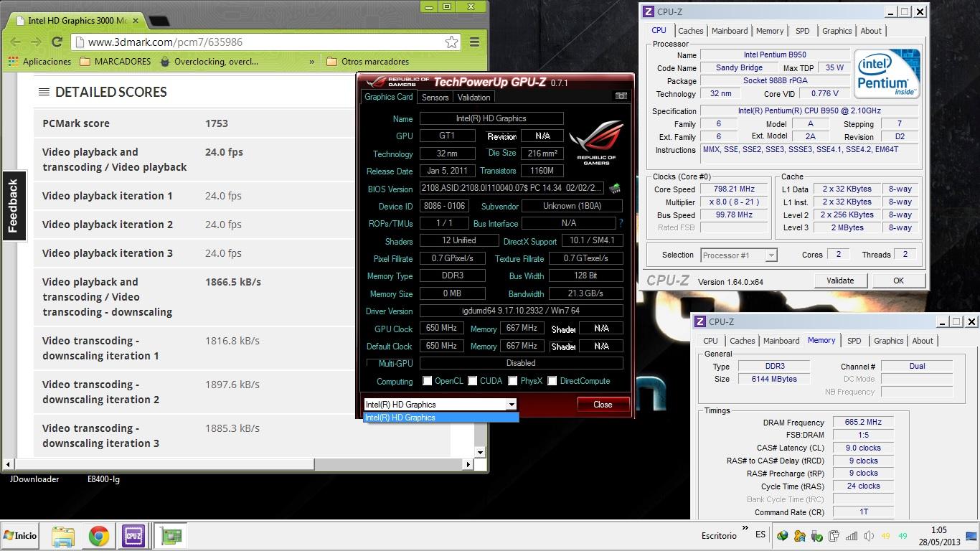Close GPU-Z with the Close button
Viewport: 980px width, 551px height.
pyautogui.click(x=603, y=405)
